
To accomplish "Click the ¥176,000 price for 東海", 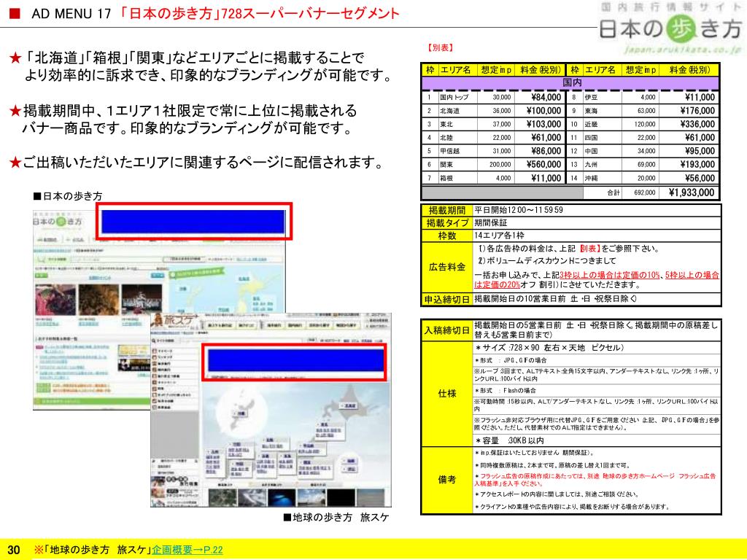I will click(697, 111).
